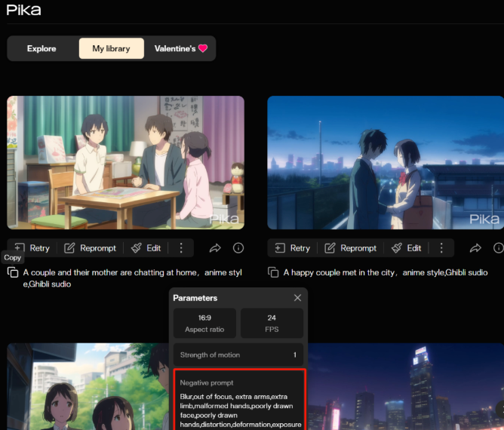Click the Retry plus icon on family video

click(x=20, y=247)
